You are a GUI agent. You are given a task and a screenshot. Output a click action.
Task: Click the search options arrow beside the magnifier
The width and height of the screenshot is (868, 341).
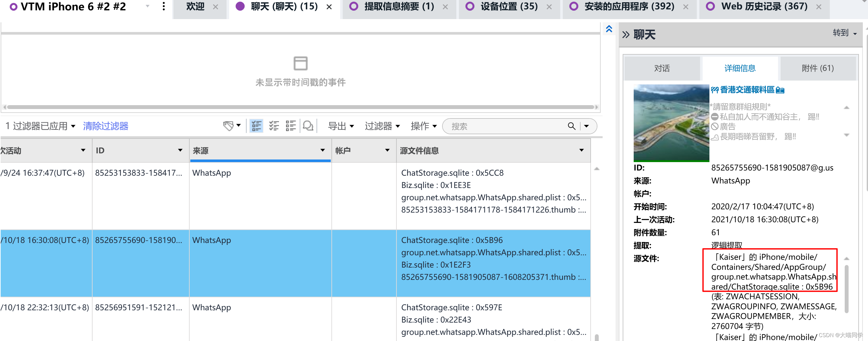pyautogui.click(x=587, y=126)
